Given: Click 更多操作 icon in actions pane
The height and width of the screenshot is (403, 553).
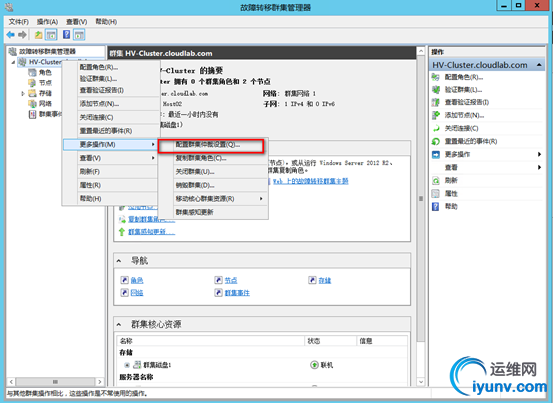Looking at the screenshot, I should 436,154.
